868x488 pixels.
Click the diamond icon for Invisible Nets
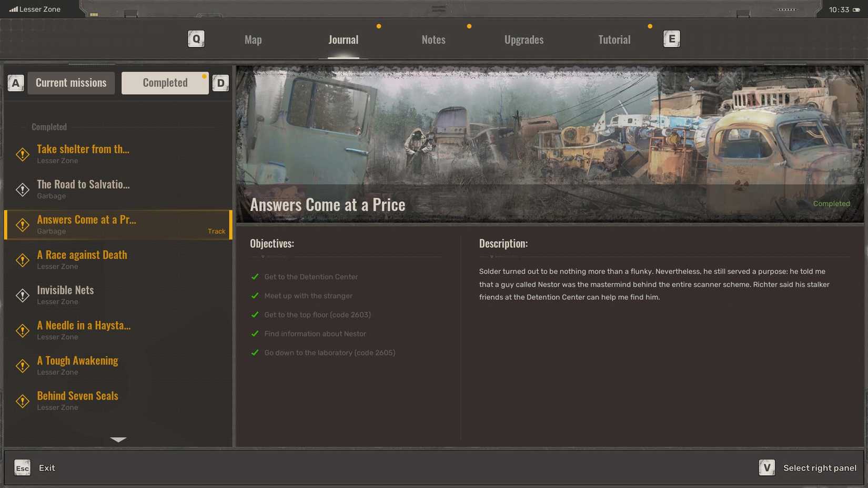[x=23, y=295]
